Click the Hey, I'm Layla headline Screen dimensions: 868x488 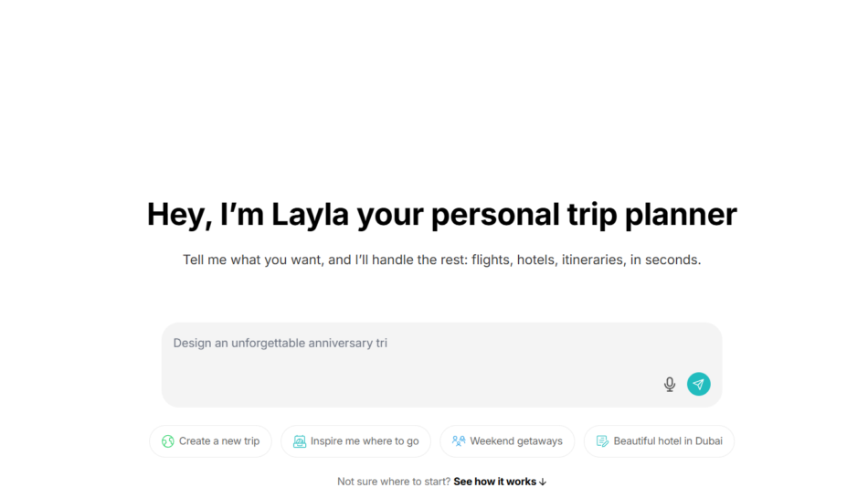click(441, 215)
